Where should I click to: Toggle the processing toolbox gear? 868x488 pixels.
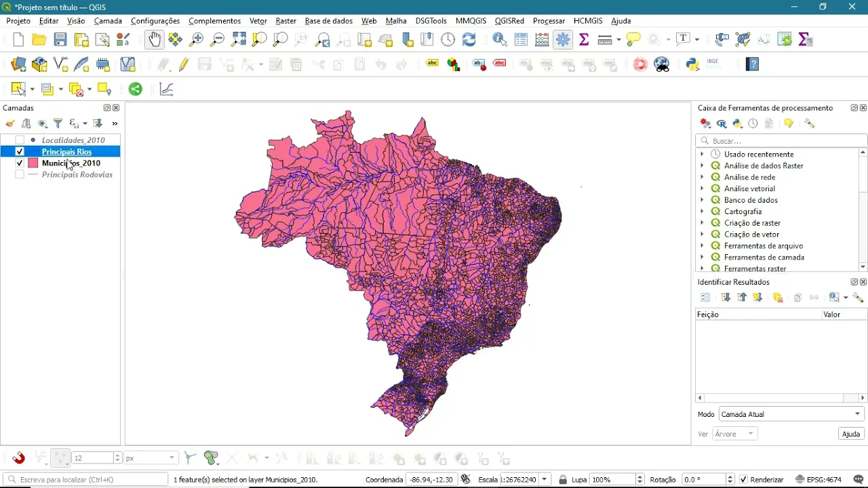click(x=564, y=40)
